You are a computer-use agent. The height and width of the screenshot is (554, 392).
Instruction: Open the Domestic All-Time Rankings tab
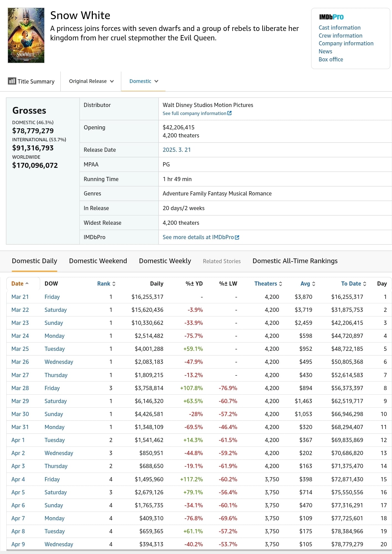click(295, 261)
